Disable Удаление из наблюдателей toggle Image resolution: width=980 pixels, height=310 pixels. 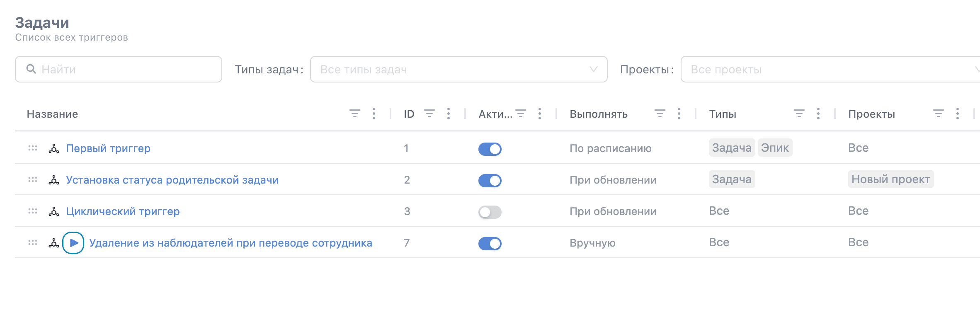490,244
